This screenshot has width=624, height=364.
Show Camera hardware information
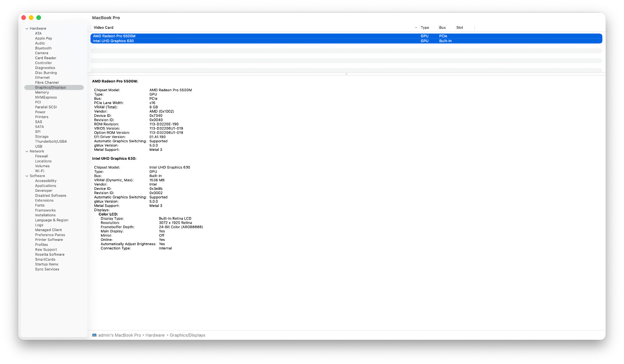42,53
